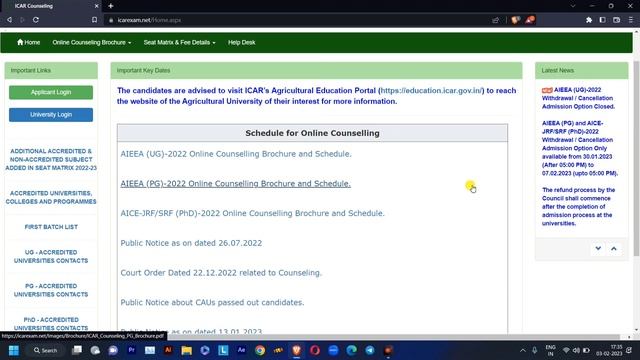The image size is (640, 360).
Task: Open Court Order Dated 22.12.2022 link
Action: click(221, 273)
